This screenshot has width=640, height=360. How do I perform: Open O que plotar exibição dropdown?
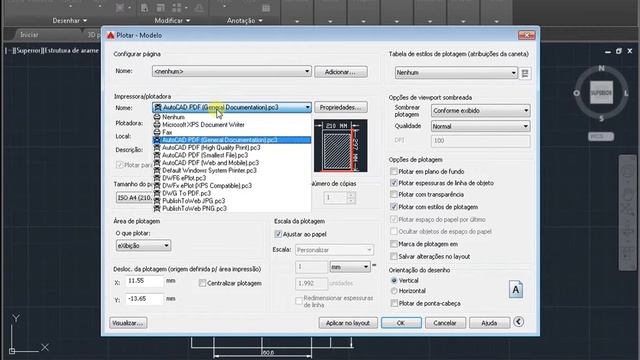tap(143, 246)
